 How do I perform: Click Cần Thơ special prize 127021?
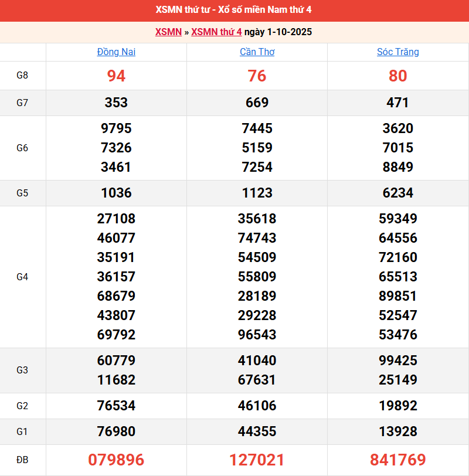click(x=257, y=460)
